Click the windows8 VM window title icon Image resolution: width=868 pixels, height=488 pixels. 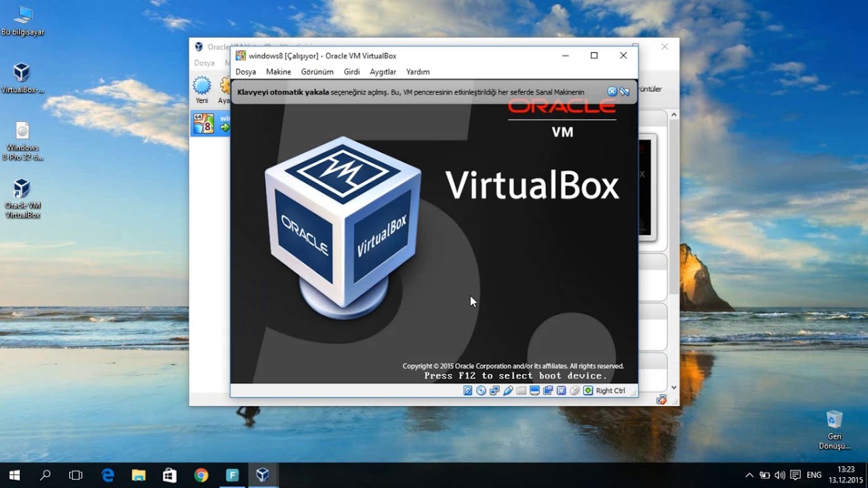[x=241, y=56]
